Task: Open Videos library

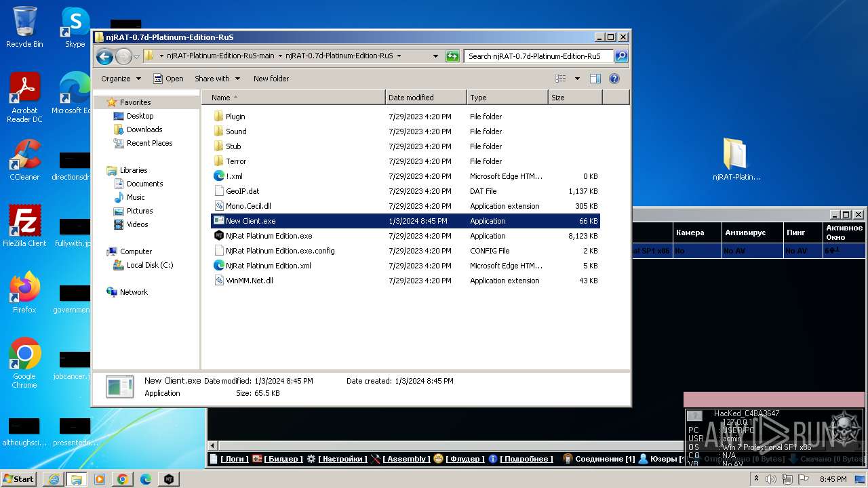Action: pyautogui.click(x=137, y=224)
